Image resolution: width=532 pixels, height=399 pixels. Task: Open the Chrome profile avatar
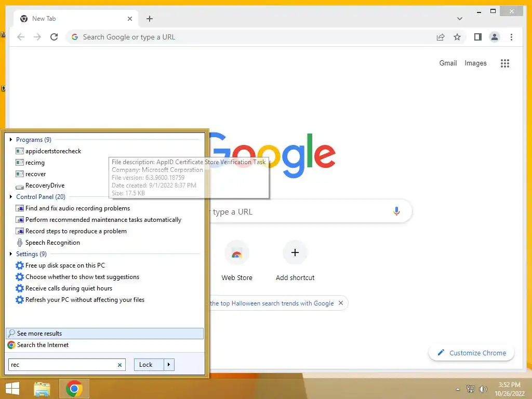[495, 37]
